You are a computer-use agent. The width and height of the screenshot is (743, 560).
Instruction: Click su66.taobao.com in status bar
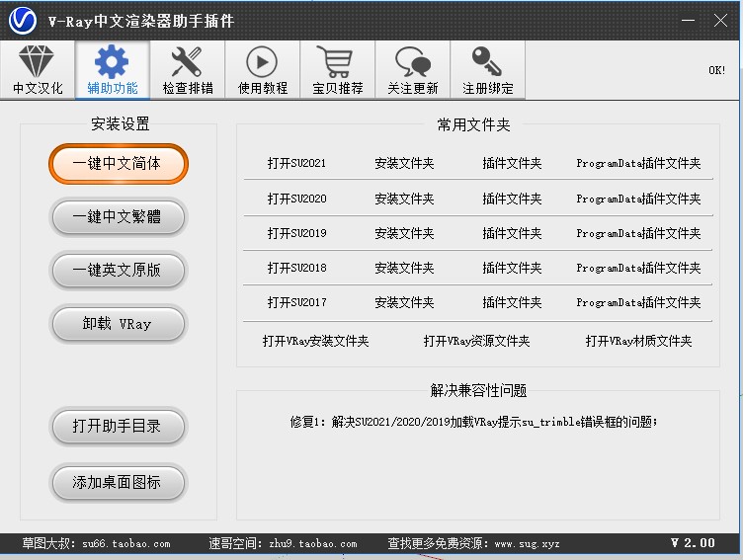click(x=126, y=544)
